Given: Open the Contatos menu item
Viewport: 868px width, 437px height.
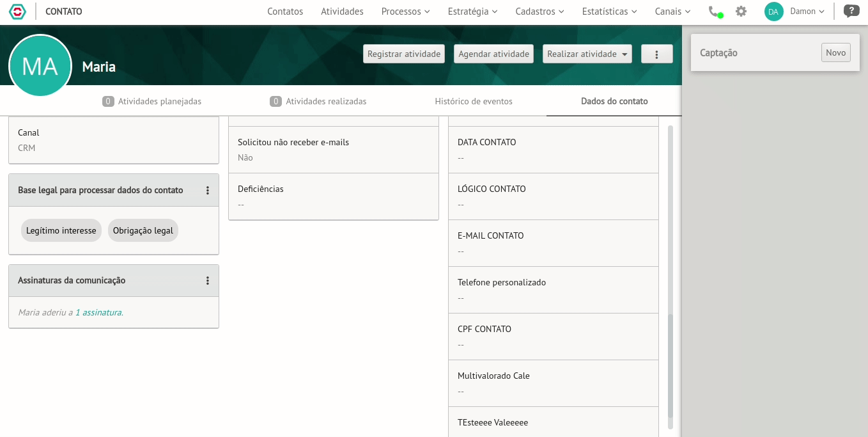Looking at the screenshot, I should [285, 12].
